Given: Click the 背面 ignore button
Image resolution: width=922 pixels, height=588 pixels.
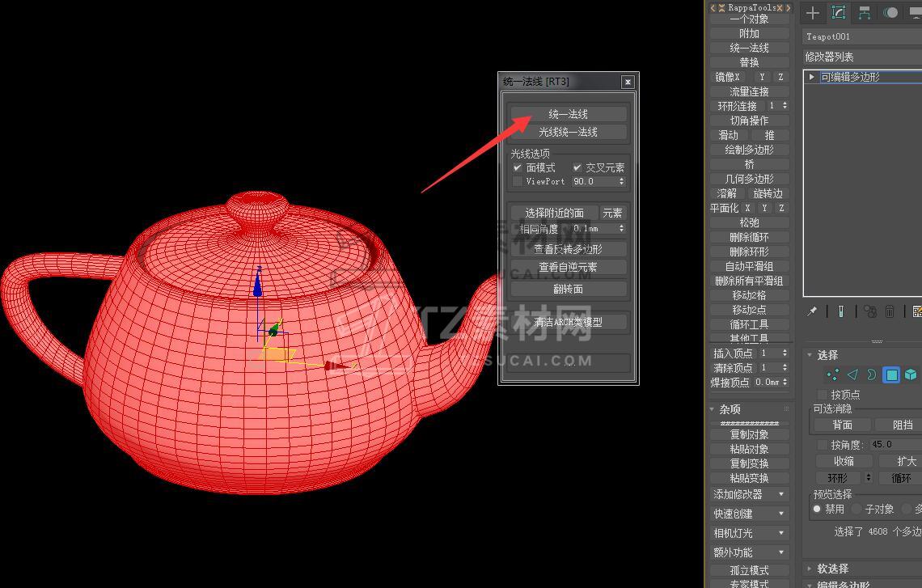Looking at the screenshot, I should coord(842,425).
